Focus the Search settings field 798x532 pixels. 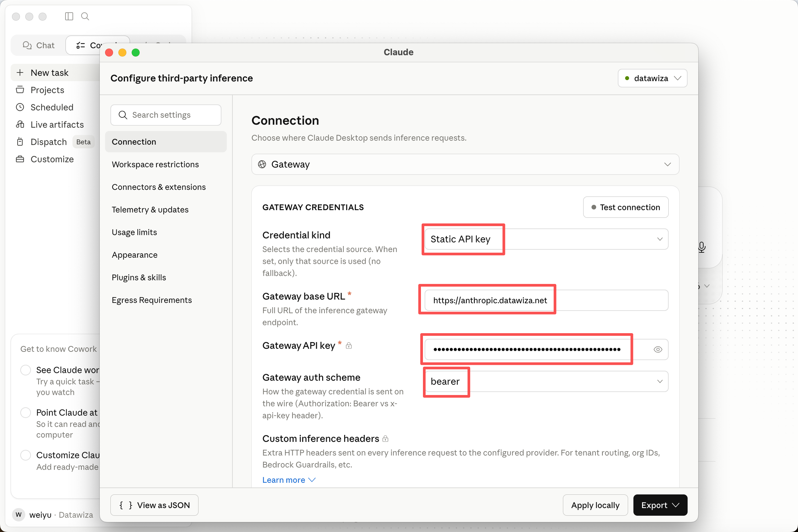pos(166,115)
